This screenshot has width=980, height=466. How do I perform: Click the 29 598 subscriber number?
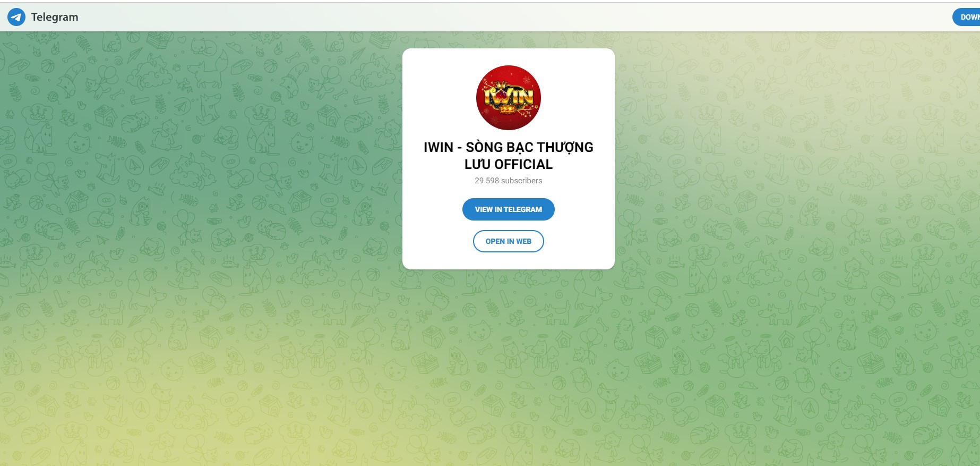[487, 181]
